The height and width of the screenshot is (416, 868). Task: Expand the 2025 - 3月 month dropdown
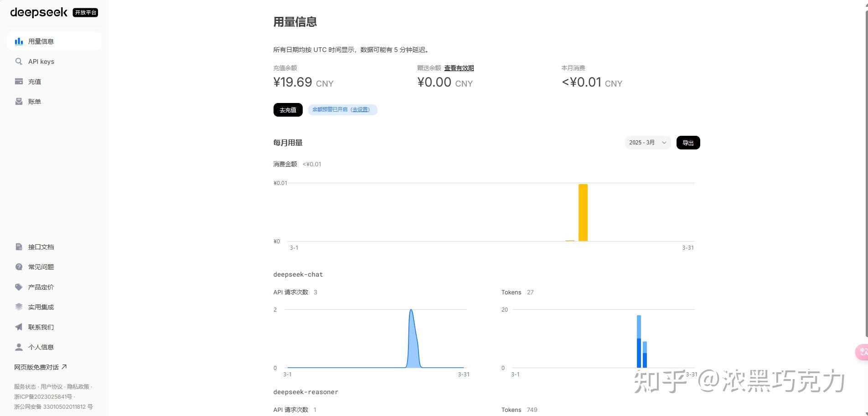pos(648,143)
